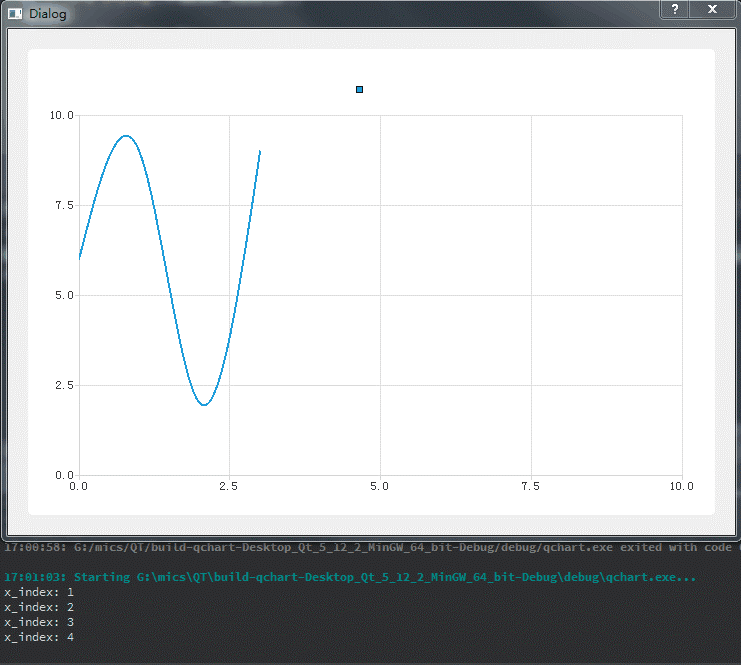The width and height of the screenshot is (741, 665).
Task: Click the 7.5 label on the x-axis
Action: (x=530, y=486)
